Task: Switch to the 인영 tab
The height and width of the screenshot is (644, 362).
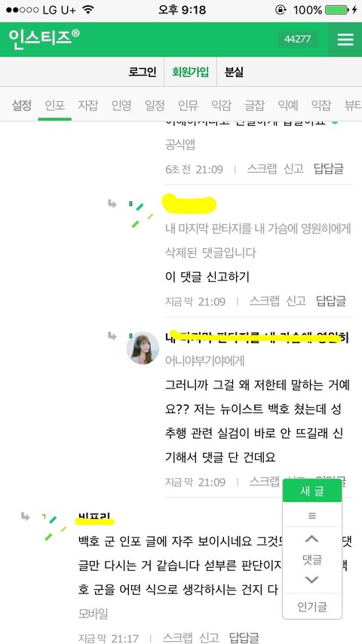Action: (121, 106)
